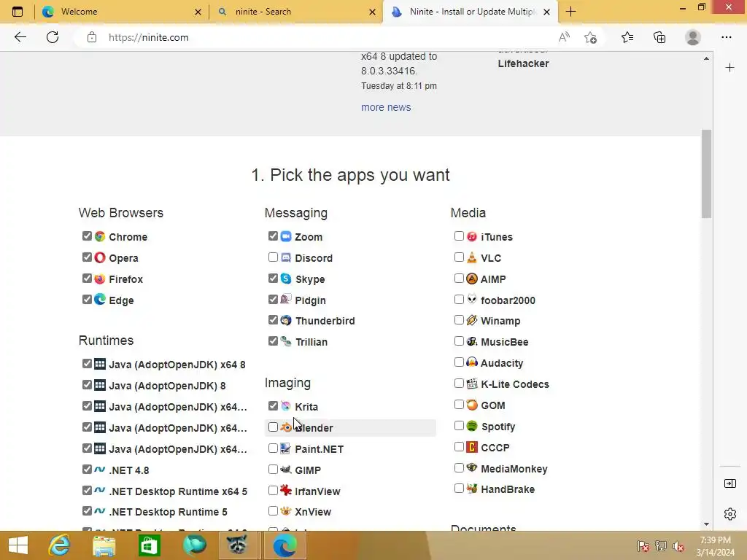Open the browser profile icon
The image size is (747, 560).
693,37
